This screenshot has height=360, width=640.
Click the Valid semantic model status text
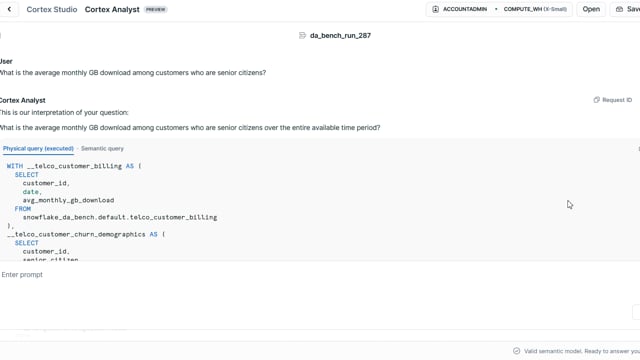pos(582,351)
